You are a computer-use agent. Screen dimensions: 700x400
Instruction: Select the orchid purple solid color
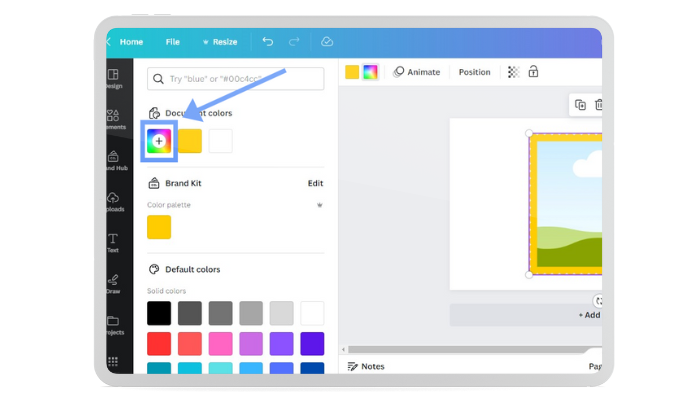[x=251, y=344]
